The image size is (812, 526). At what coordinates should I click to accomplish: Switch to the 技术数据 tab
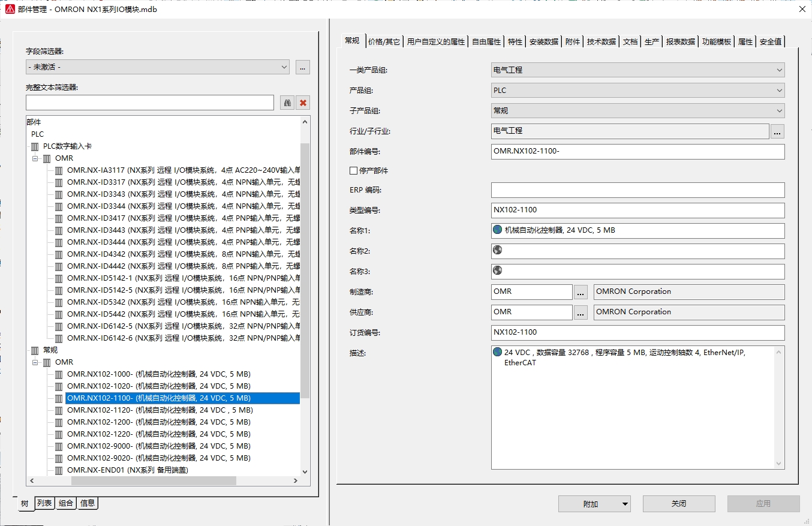(x=601, y=41)
